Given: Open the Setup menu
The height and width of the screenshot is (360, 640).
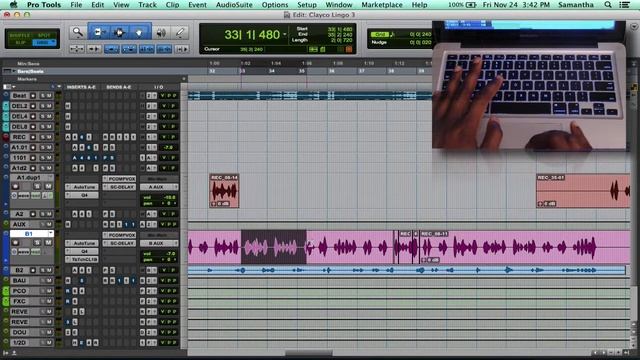Looking at the screenshot, I should (307, 5).
